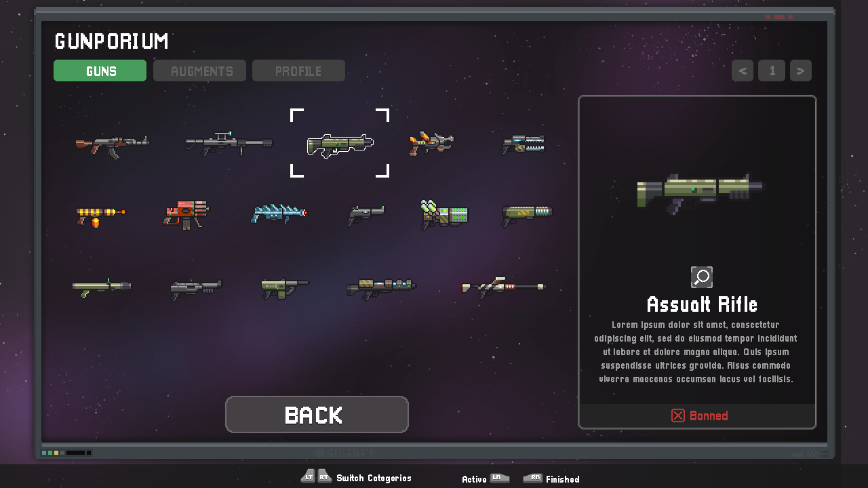The image size is (868, 488).
Task: Go to previous page arrow
Action: pyautogui.click(x=743, y=70)
